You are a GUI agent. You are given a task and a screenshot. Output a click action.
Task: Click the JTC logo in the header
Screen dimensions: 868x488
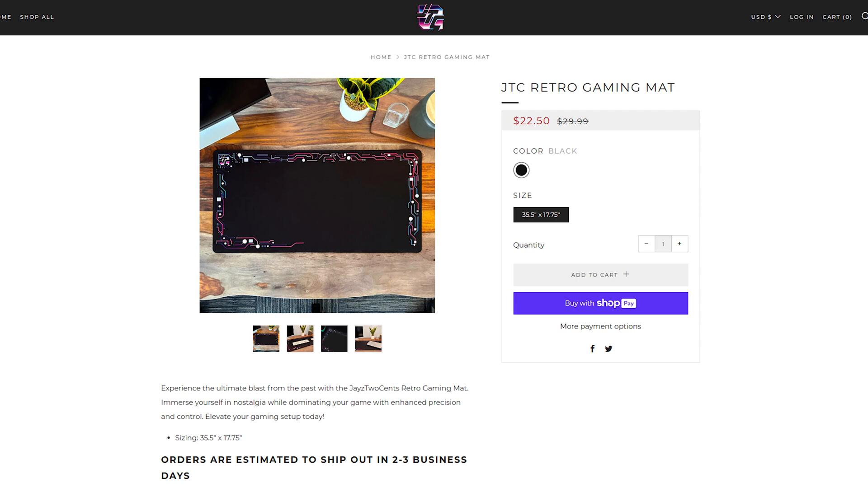pos(430,17)
